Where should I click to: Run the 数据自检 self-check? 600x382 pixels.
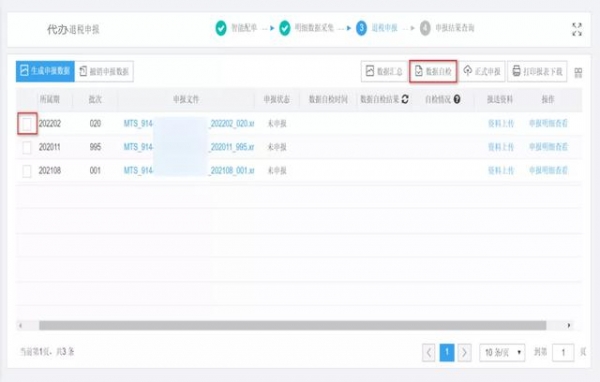[x=433, y=71]
